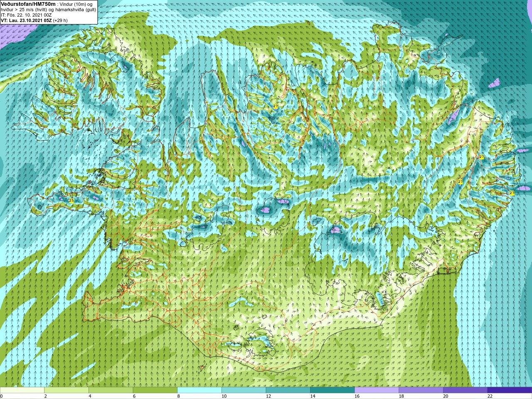Click the legend tick label '2'

point(46,396)
